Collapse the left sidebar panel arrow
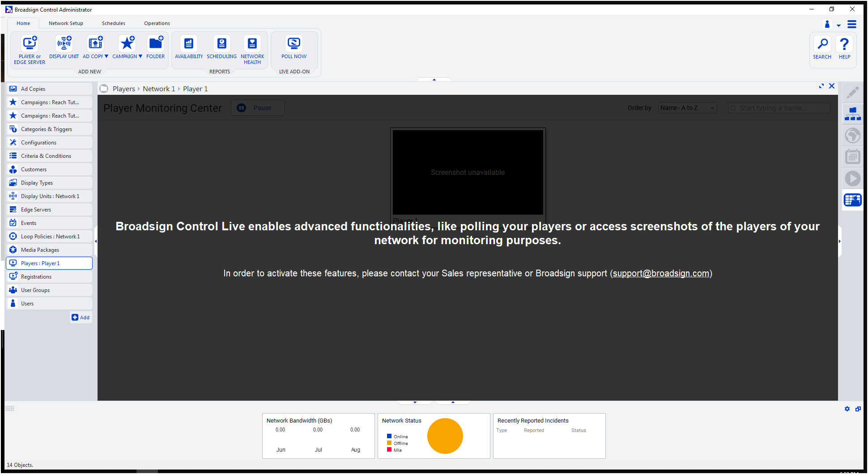 pos(96,241)
